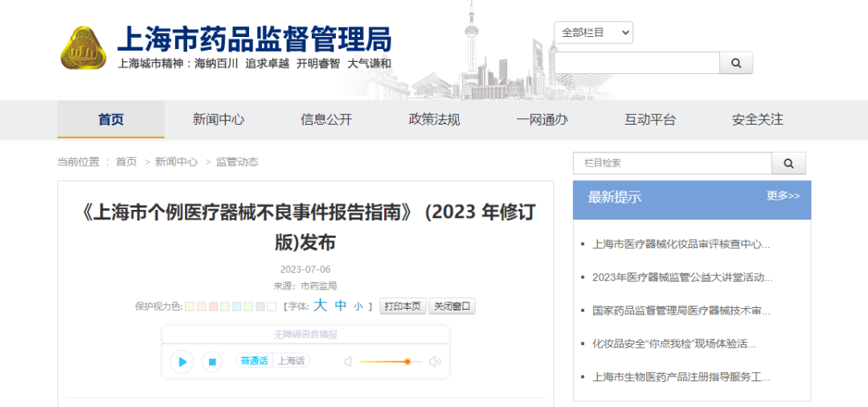Switch voice language to 普通话
The height and width of the screenshot is (407, 868).
pyautogui.click(x=254, y=361)
